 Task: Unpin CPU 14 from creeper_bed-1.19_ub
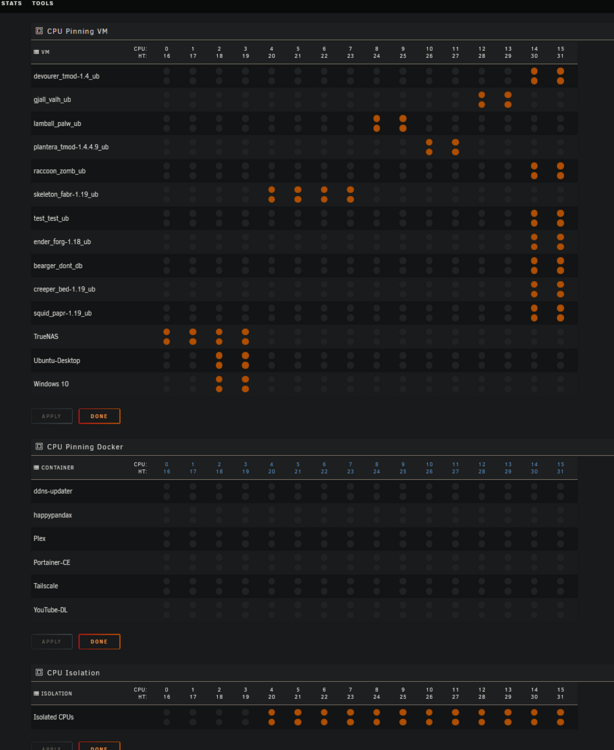pyautogui.click(x=534, y=284)
